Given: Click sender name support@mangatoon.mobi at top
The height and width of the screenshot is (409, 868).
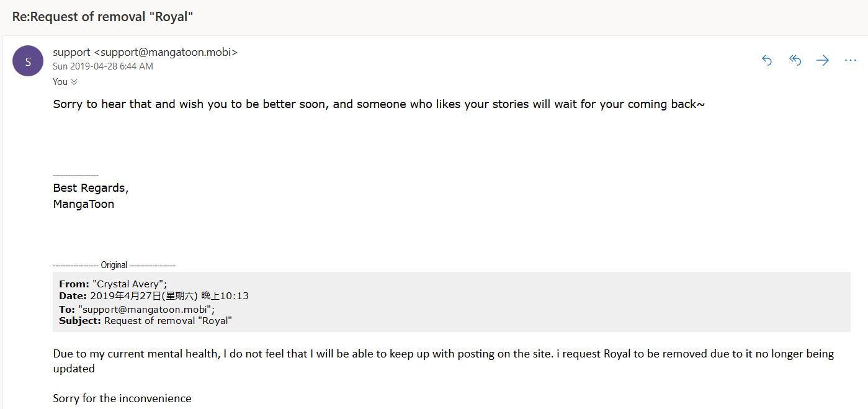Looking at the screenshot, I should click(145, 52).
